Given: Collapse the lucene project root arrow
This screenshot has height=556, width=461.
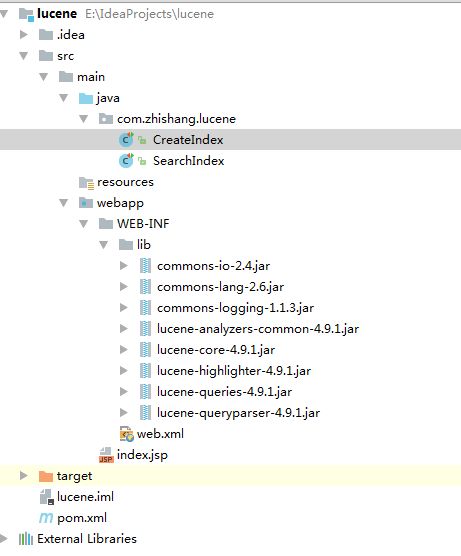Looking at the screenshot, I should [4, 14].
